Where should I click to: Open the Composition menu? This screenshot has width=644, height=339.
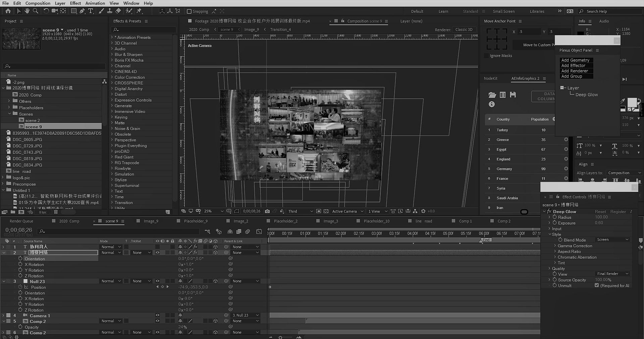(38, 3)
